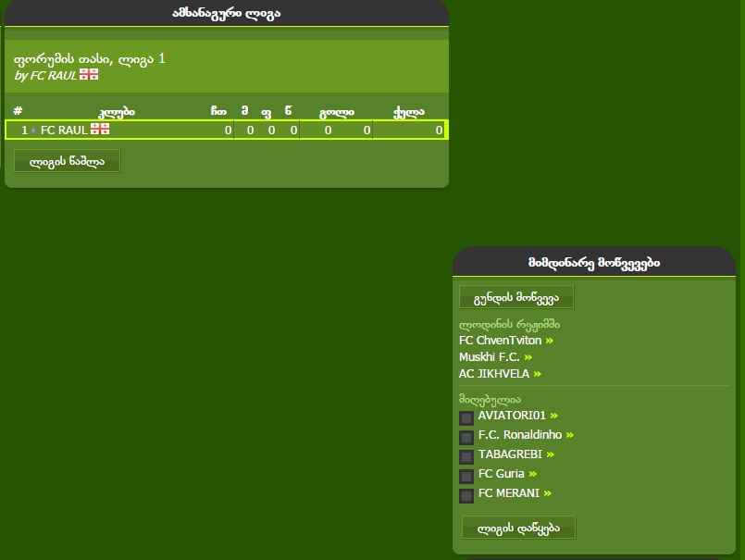745x560 pixels.
Task: Open the FC MERANI team link
Action: click(x=509, y=493)
